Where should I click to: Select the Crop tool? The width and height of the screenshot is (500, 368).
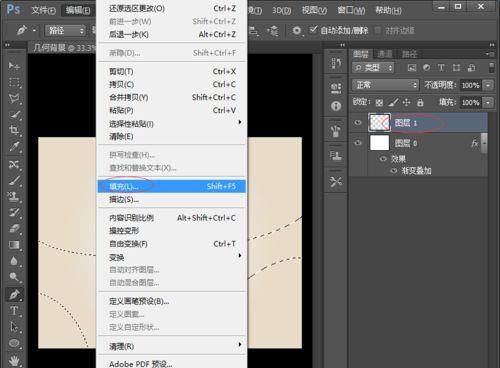14,130
